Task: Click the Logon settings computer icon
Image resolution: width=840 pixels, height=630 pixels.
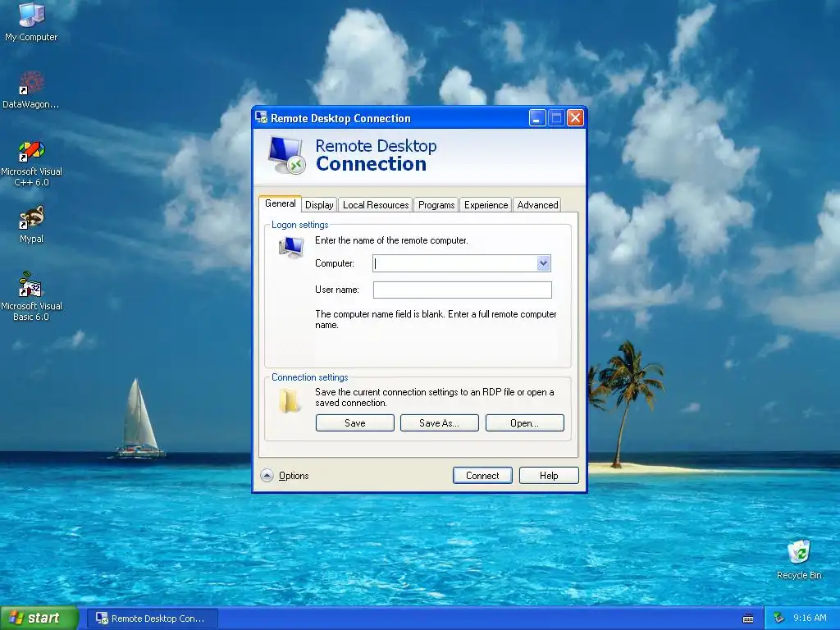Action: coord(291,248)
